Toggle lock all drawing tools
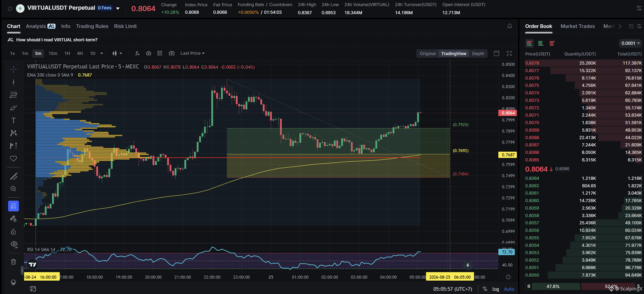The height and width of the screenshot is (294, 644). (14, 232)
